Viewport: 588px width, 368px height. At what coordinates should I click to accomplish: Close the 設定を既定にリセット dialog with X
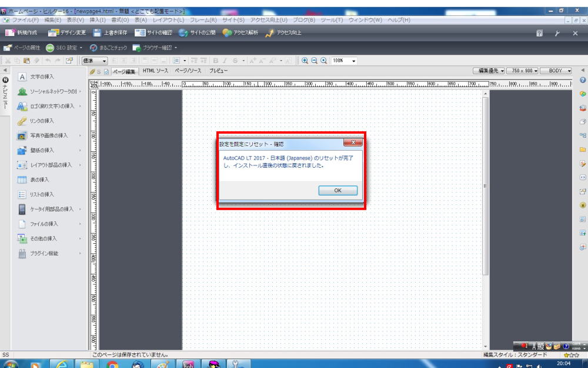[x=353, y=142]
